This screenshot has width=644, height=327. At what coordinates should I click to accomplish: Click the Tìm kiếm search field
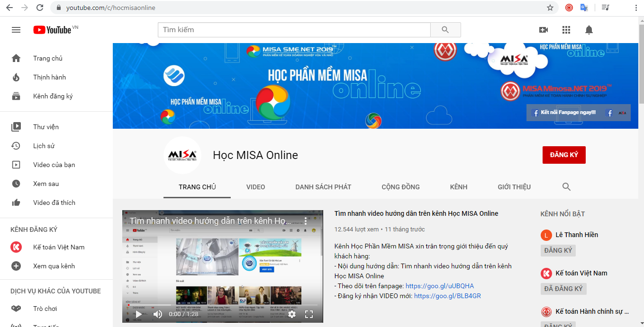[294, 30]
